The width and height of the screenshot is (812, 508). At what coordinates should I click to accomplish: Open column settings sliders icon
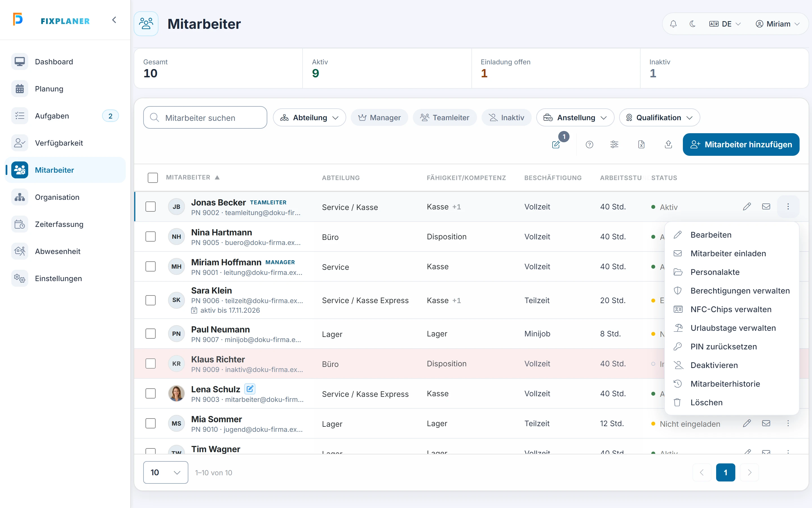point(614,144)
